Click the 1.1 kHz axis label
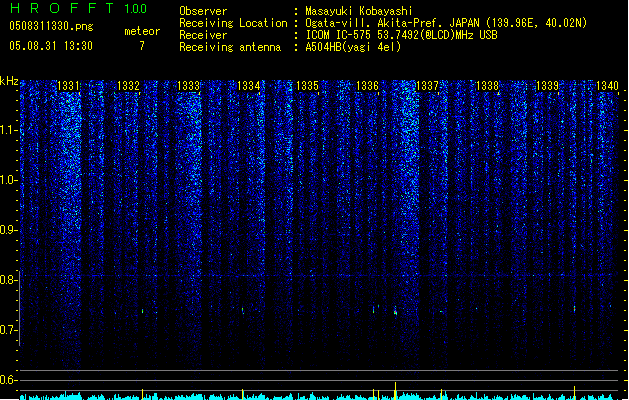 (x=8, y=130)
